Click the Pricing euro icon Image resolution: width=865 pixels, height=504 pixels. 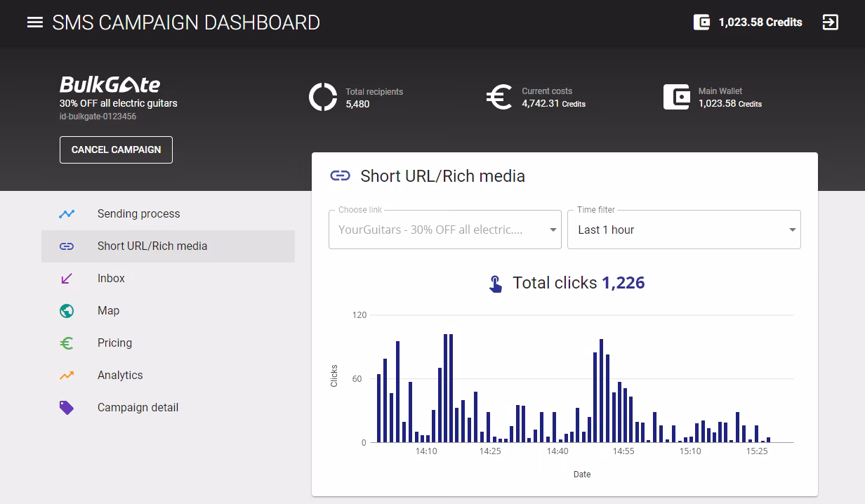[67, 343]
